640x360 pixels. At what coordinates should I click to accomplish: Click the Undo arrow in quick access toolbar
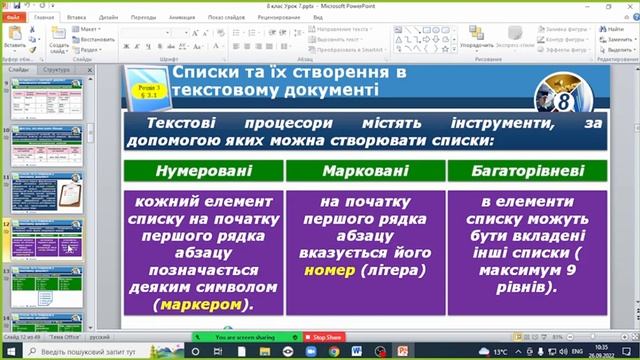27,6
